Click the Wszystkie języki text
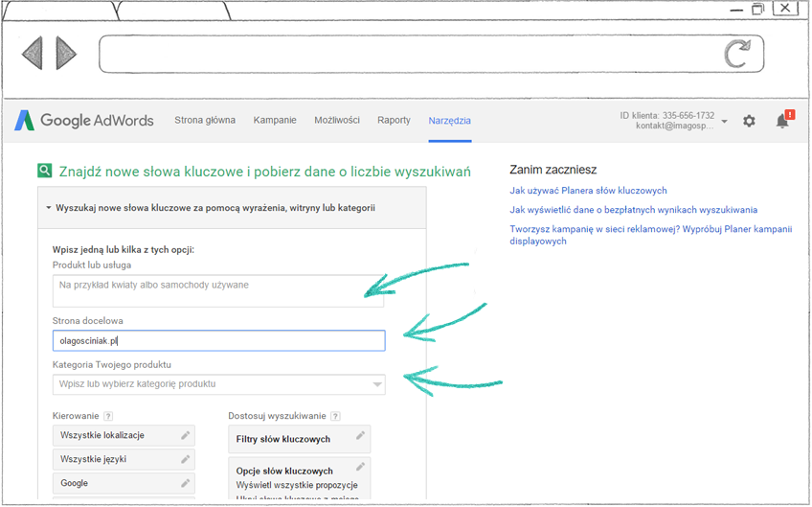 93,459
